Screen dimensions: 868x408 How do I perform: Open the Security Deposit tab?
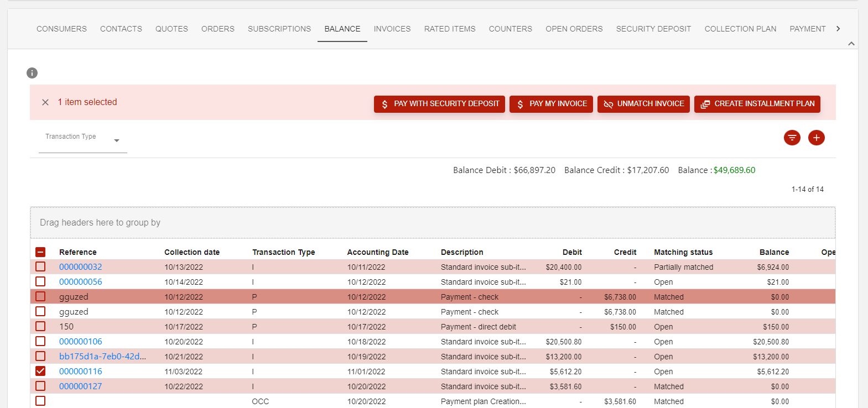tap(653, 29)
